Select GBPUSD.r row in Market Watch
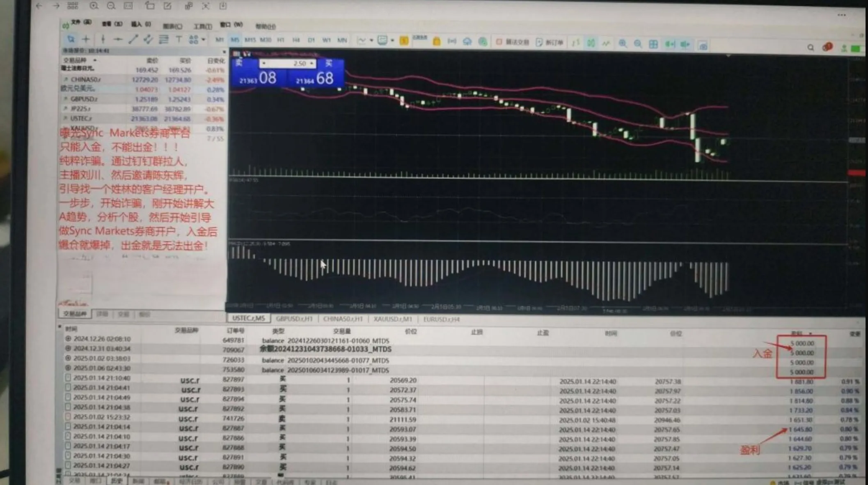868x485 pixels. (x=143, y=99)
